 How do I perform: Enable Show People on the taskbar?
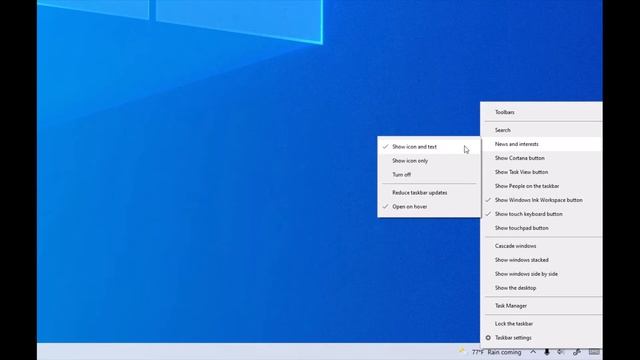coord(542,186)
